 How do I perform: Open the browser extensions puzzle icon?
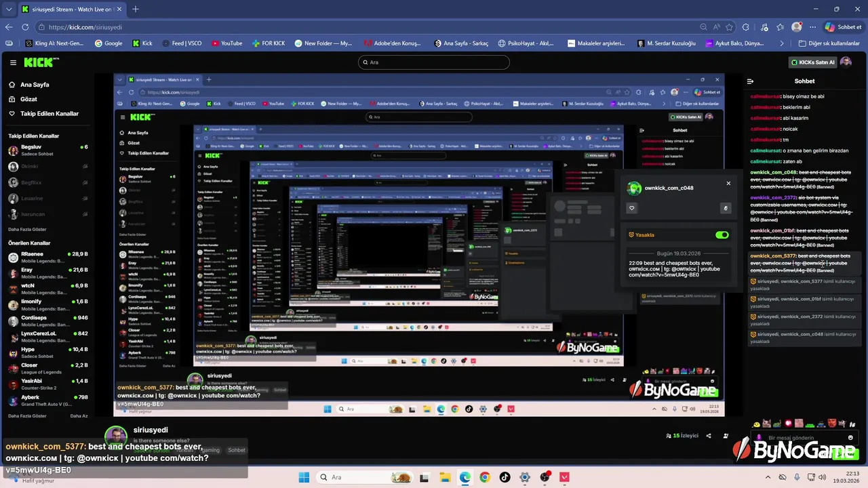pos(746,27)
